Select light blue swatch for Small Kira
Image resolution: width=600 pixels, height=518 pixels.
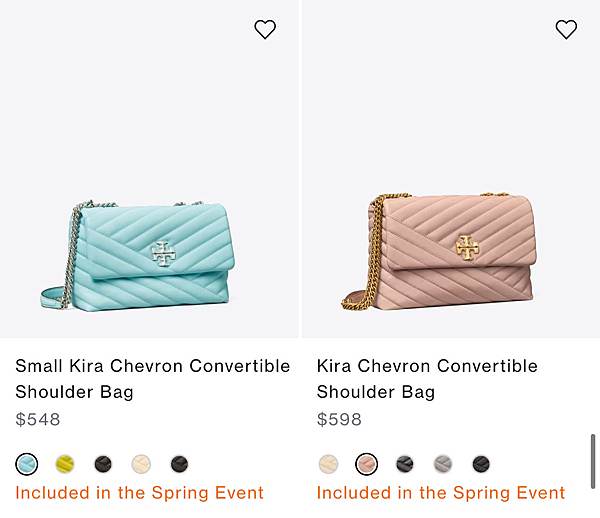pyautogui.click(x=27, y=464)
